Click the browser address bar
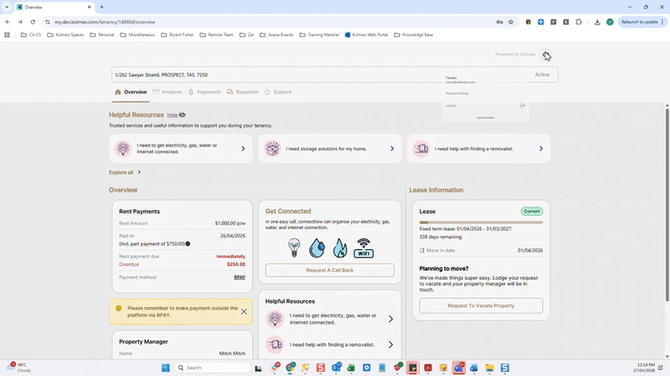This screenshot has width=670, height=376. click(273, 22)
